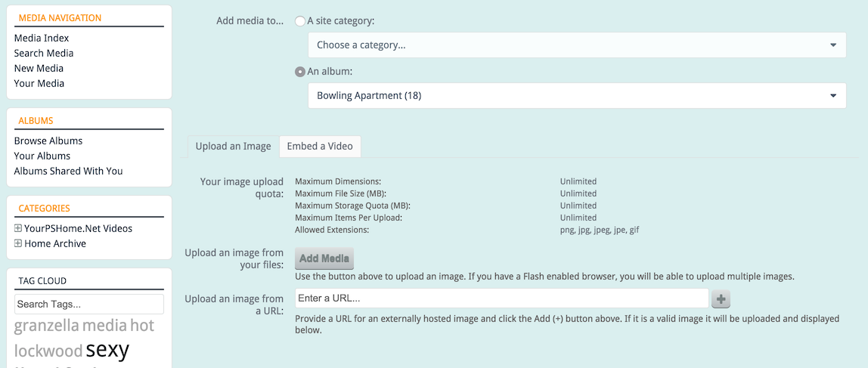
Task: Select the Upload an Image tab
Action: (x=233, y=147)
